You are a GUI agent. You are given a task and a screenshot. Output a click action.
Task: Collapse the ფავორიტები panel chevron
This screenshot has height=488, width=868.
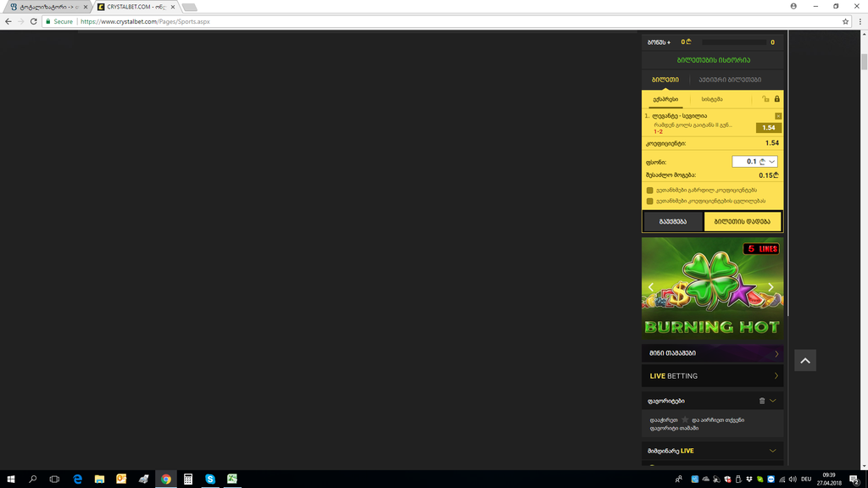tap(773, 401)
